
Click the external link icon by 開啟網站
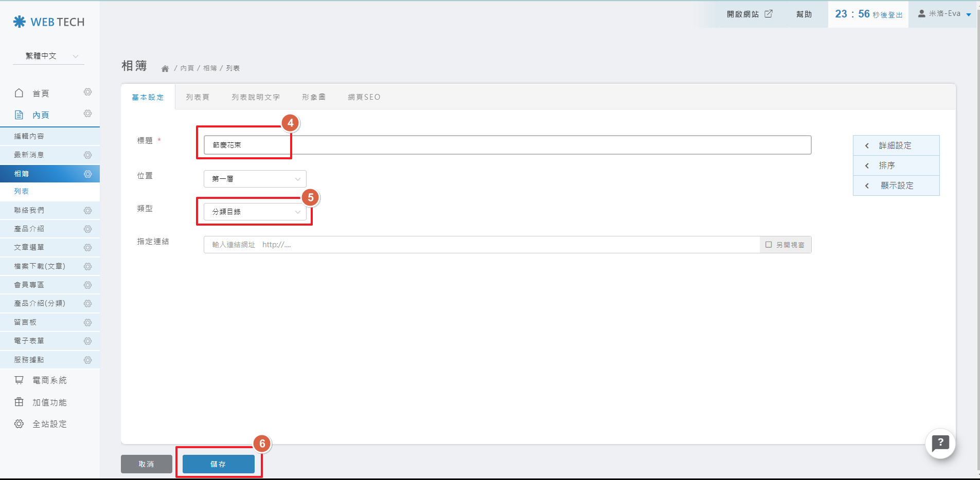coord(768,14)
